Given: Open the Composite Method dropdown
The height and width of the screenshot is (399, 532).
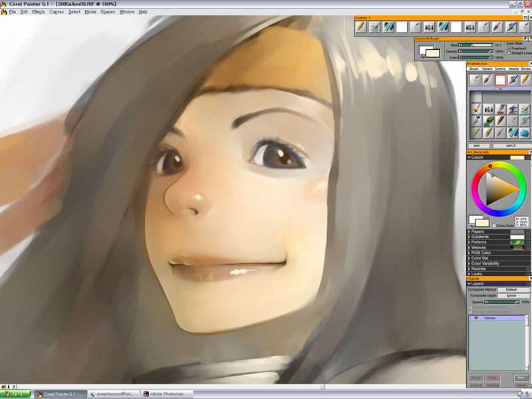Looking at the screenshot, I should (x=513, y=289).
